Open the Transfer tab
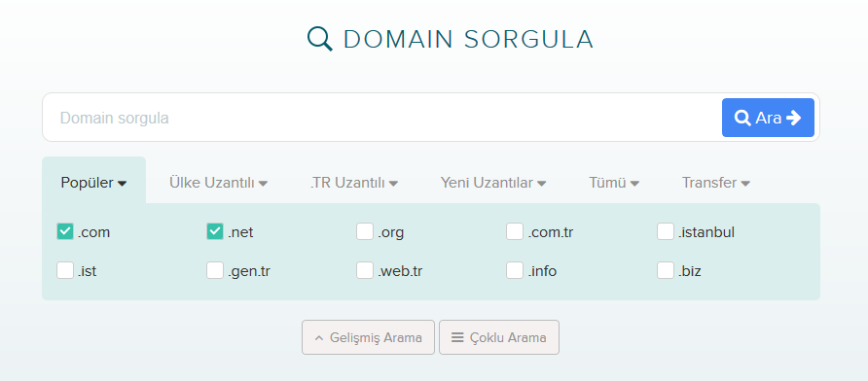868x381 pixels. coord(716,183)
